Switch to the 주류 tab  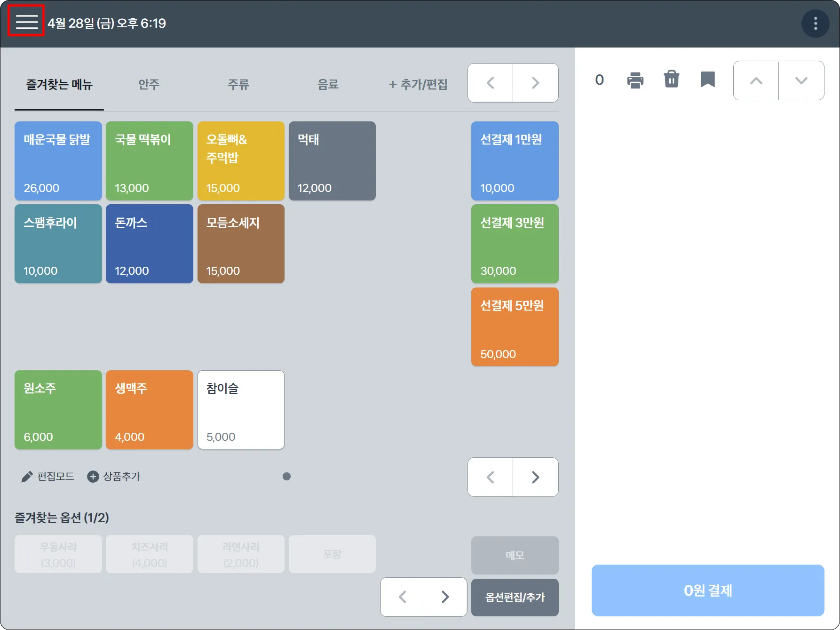tap(238, 85)
